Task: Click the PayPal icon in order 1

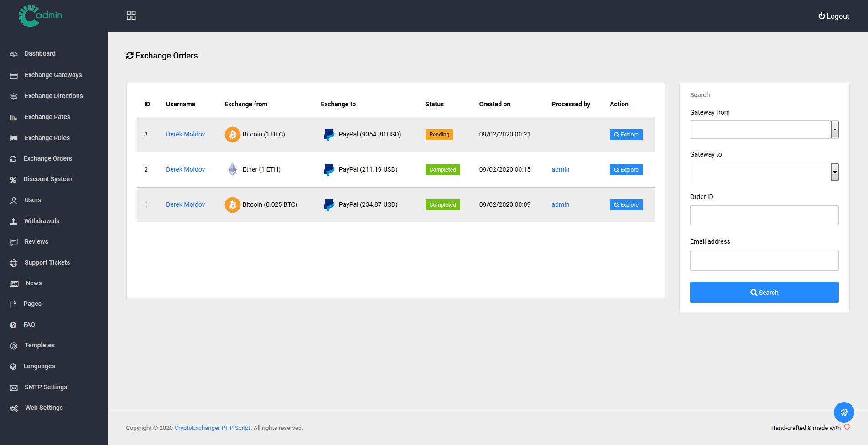Action: pyautogui.click(x=328, y=205)
